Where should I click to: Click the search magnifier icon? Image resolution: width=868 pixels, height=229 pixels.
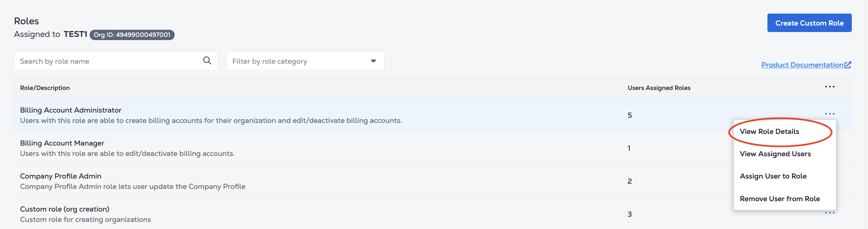(x=207, y=60)
